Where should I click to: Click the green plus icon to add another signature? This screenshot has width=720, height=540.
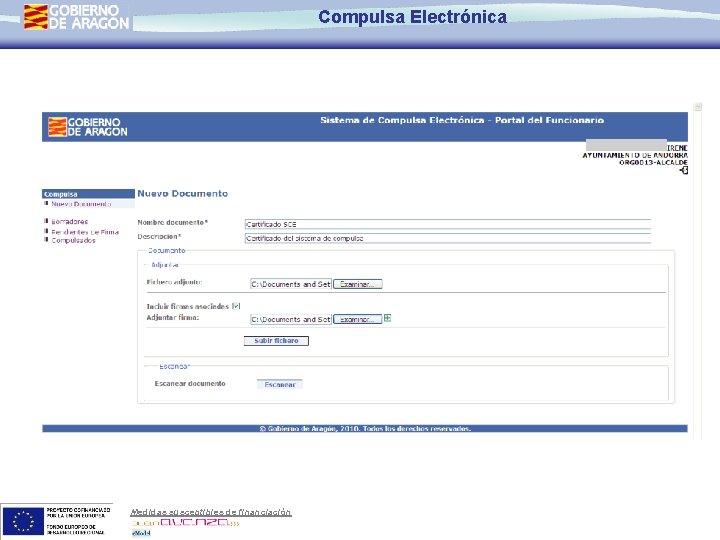pos(387,318)
